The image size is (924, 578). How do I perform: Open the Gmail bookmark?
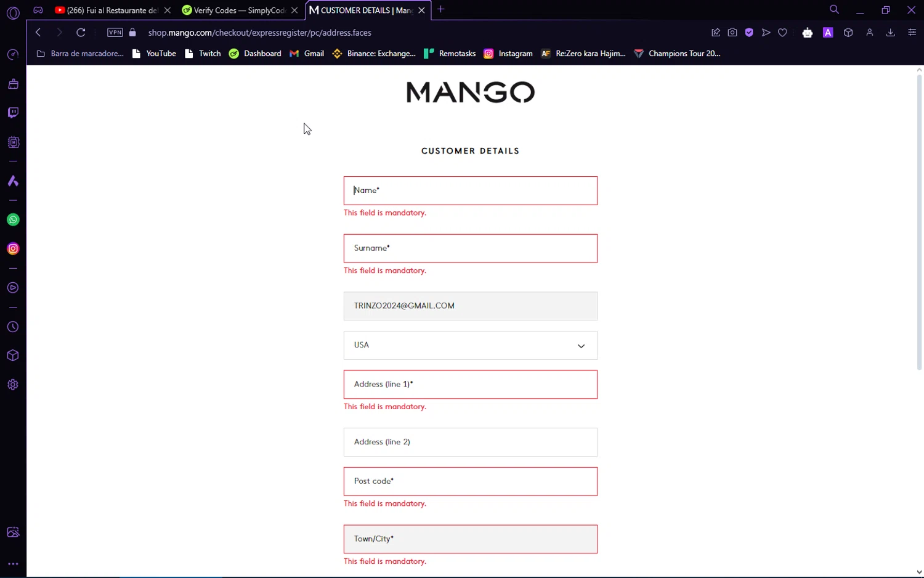tap(307, 54)
